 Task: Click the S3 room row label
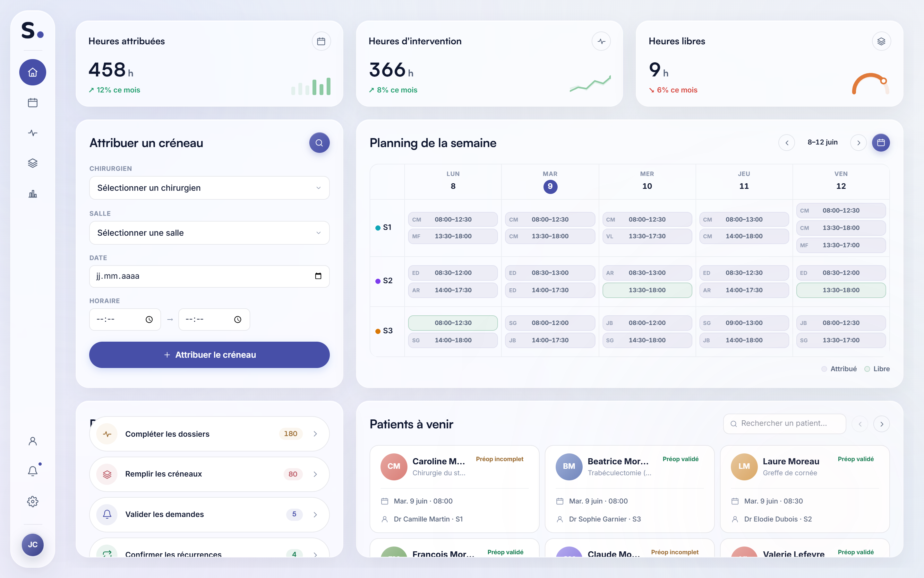coord(384,331)
